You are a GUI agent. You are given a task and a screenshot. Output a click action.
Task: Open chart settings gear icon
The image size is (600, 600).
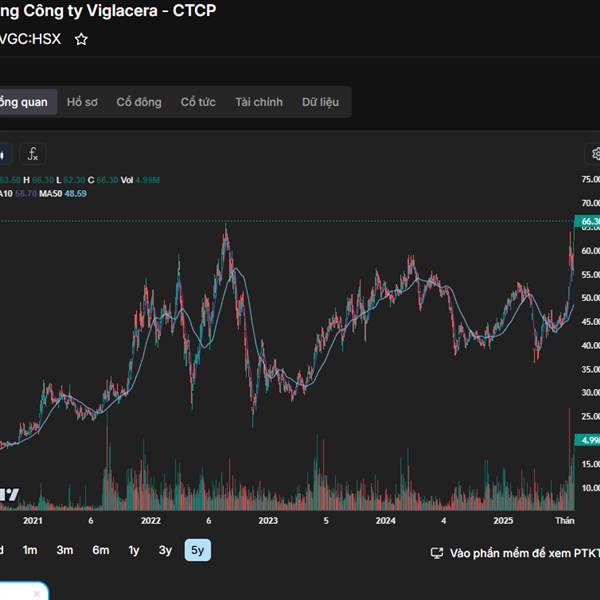[x=595, y=154]
